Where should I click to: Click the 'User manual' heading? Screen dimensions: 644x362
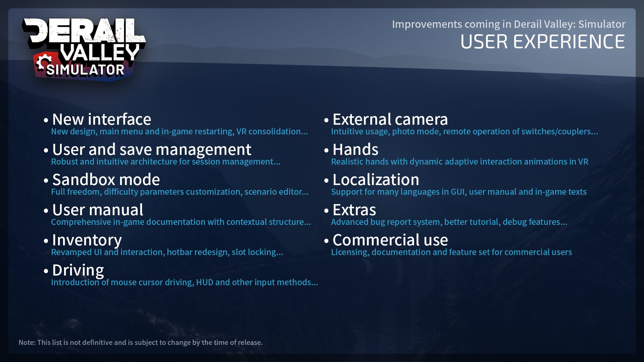[x=98, y=209]
